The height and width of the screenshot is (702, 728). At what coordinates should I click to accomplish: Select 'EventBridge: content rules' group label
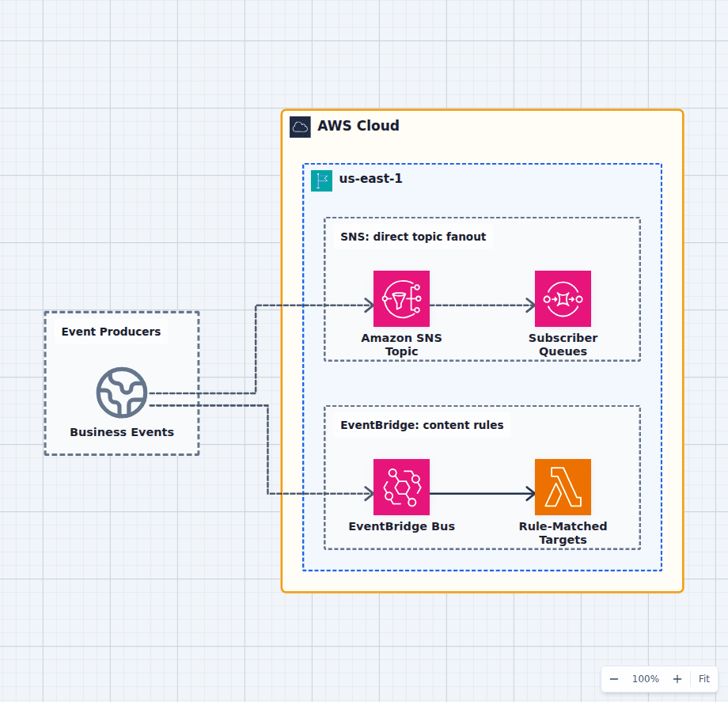pyautogui.click(x=422, y=425)
